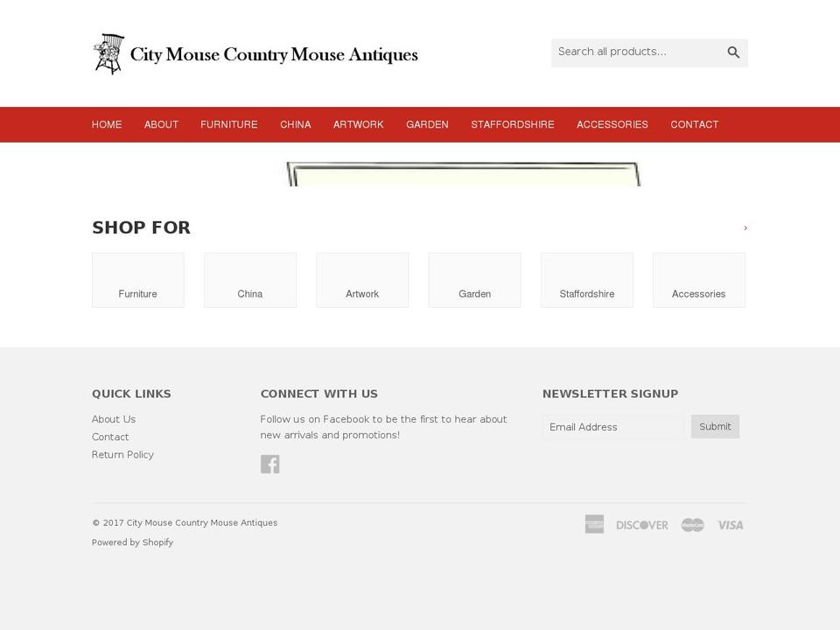Click the chair logo icon in the header
Image resolution: width=840 pixels, height=630 pixels.
(108, 52)
